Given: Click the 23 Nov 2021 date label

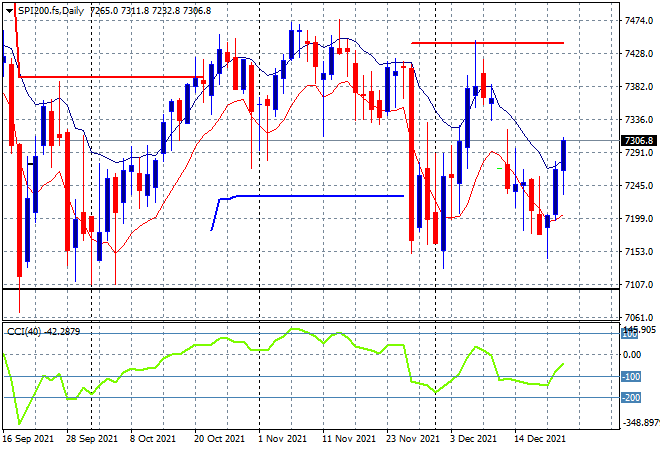Looking at the screenshot, I should 412,439.
